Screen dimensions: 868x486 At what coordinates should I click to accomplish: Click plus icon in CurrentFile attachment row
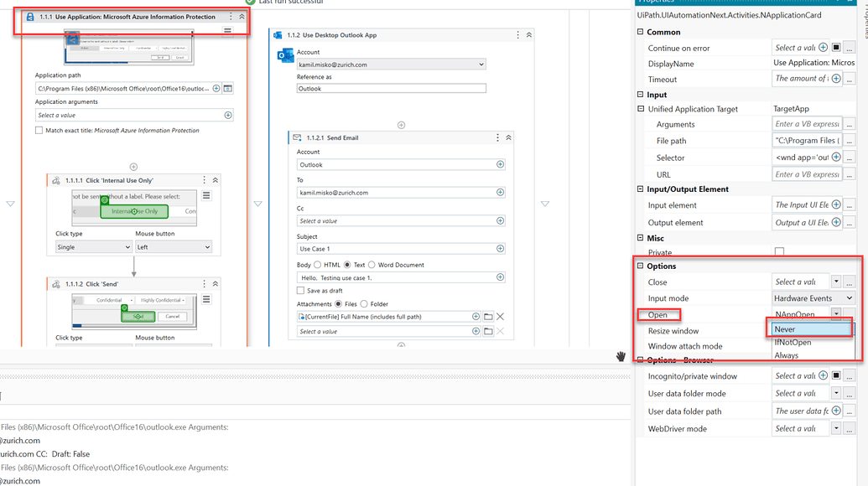(x=476, y=317)
